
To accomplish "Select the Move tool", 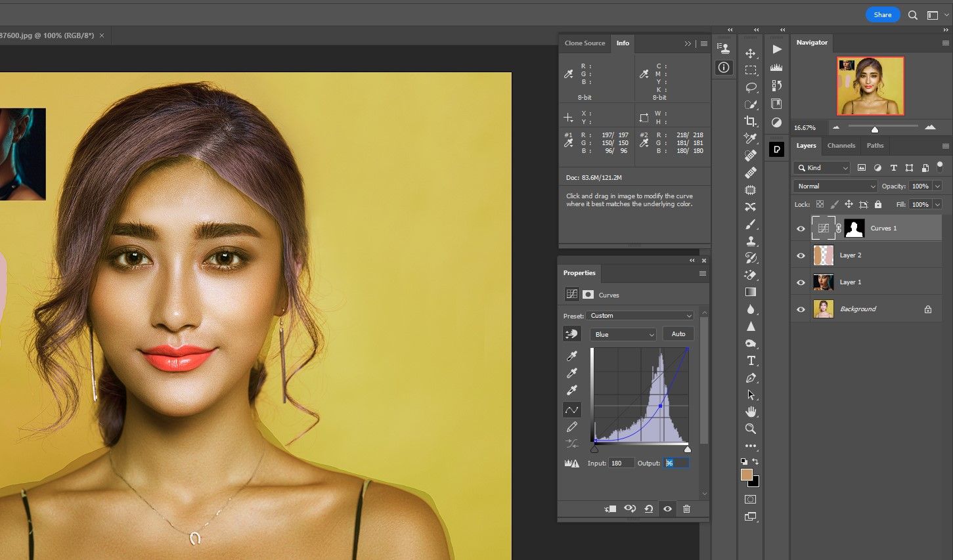I will pos(751,53).
